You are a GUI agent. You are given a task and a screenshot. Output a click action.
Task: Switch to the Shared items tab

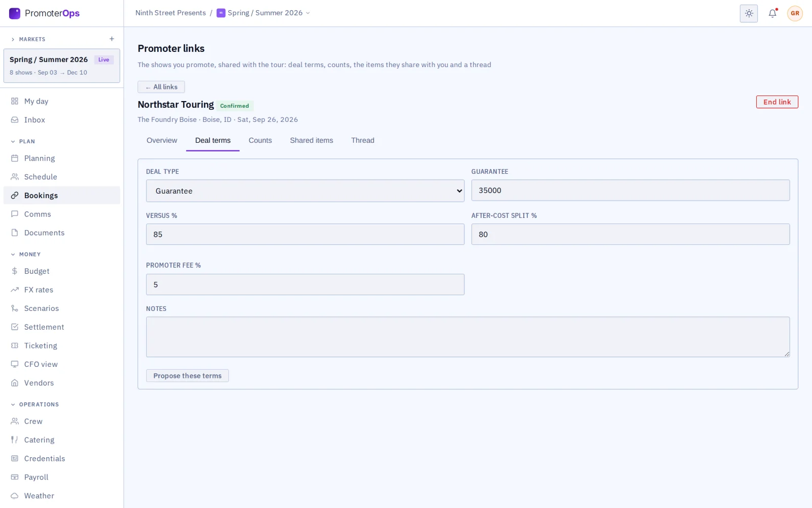(x=312, y=141)
